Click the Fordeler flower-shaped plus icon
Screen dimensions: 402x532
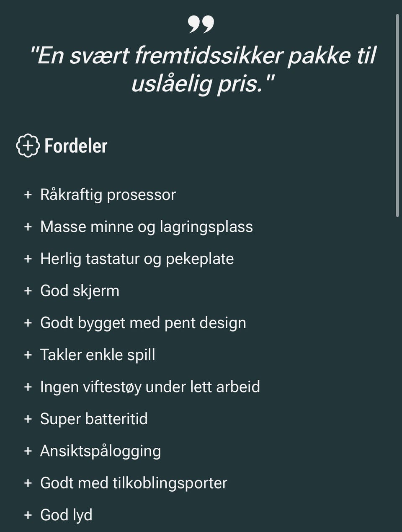[x=28, y=146]
